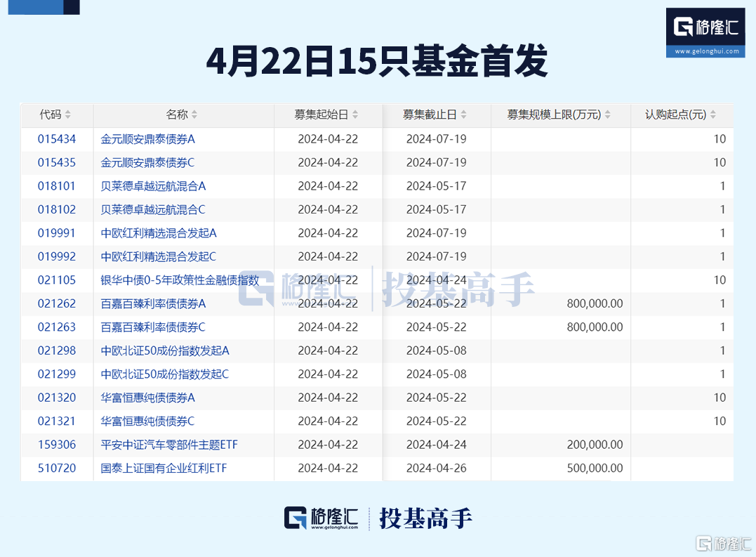This screenshot has height=557, width=756.
Task: Click the www.gelonghui.com URL text
Action: [x=706, y=51]
